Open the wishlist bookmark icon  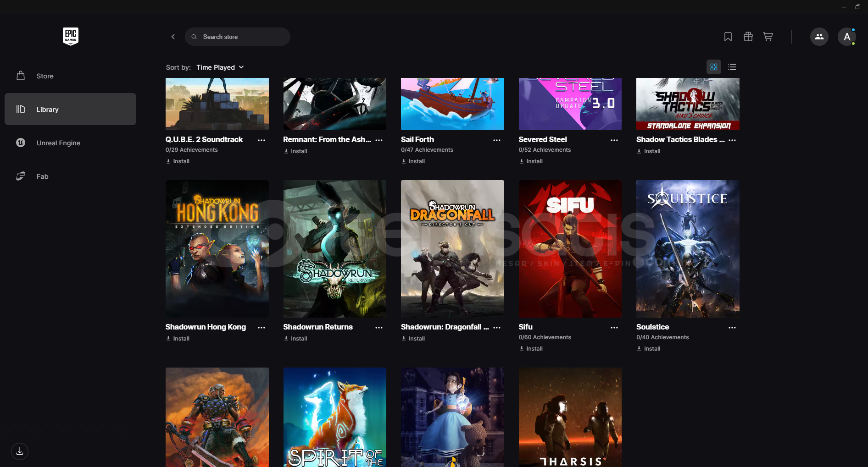(728, 37)
